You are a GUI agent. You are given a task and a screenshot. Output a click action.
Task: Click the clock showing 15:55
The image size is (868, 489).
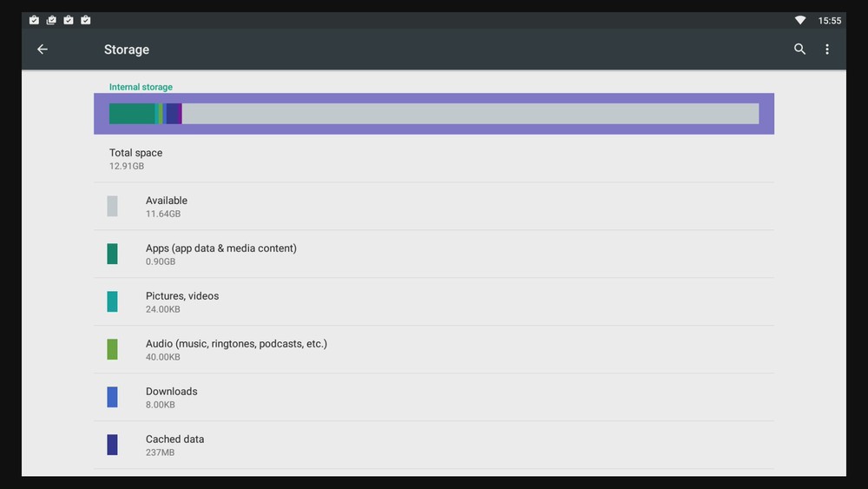point(830,20)
